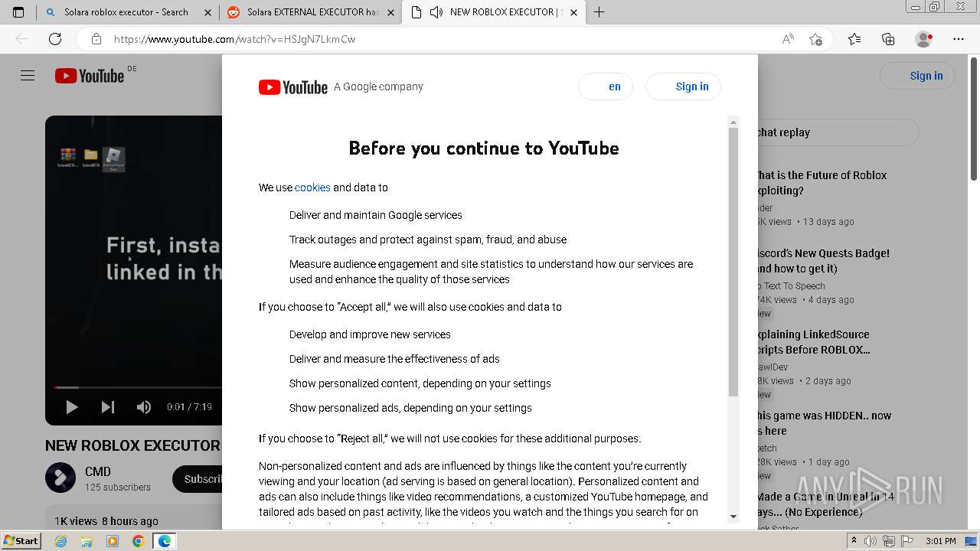Open the browser profile icon
The height and width of the screenshot is (551, 980).
tap(924, 39)
